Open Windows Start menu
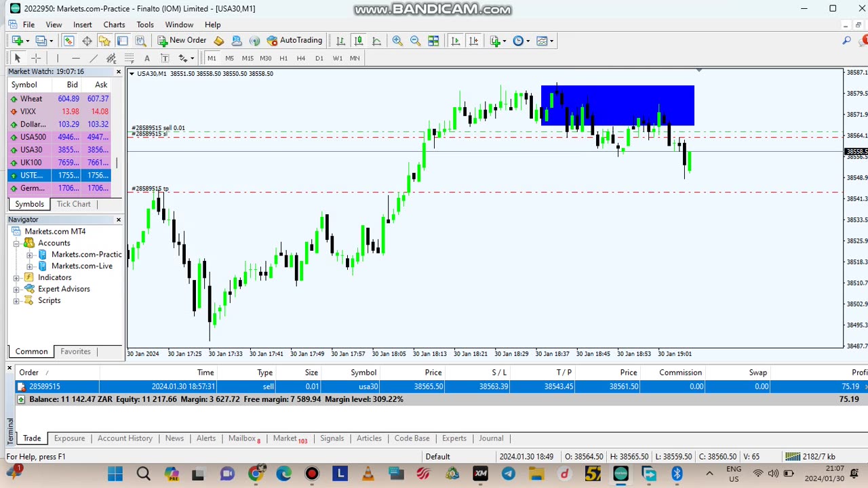 115,473
